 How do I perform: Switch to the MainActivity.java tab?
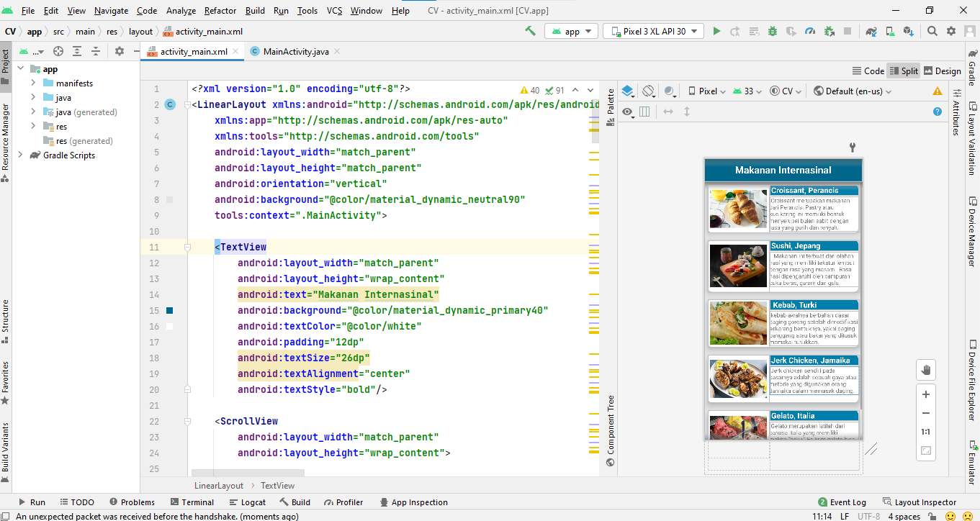pos(295,52)
